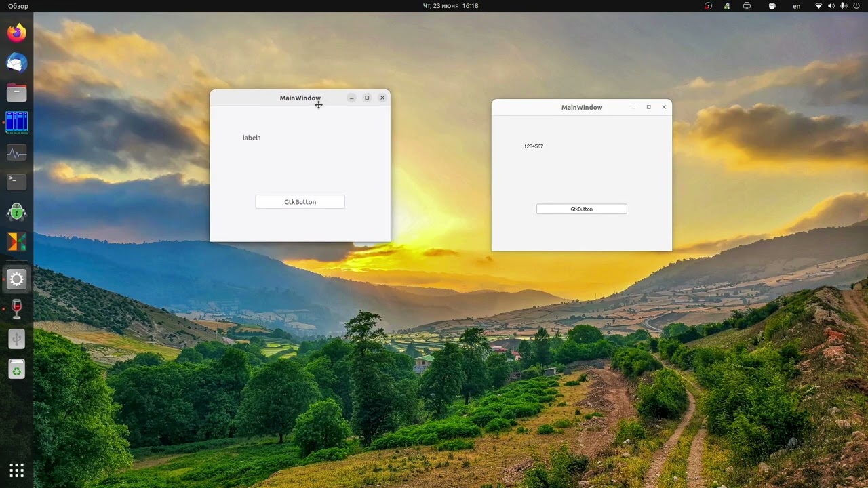
Task: Open the USB drive in dock
Action: tap(16, 339)
